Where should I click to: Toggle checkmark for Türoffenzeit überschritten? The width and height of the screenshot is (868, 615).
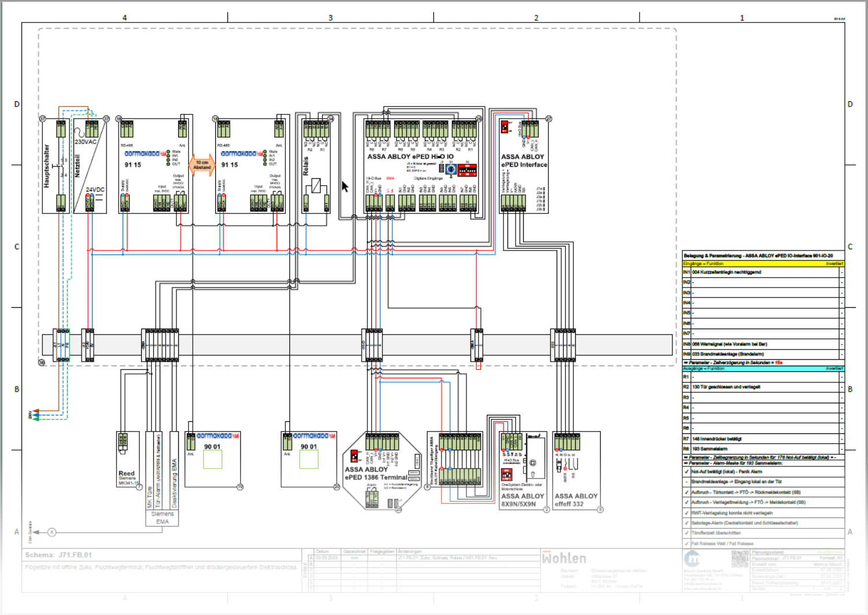(x=687, y=533)
